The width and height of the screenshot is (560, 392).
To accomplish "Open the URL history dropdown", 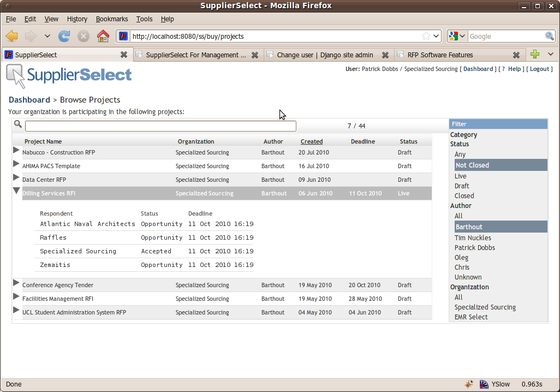I will 436,36.
